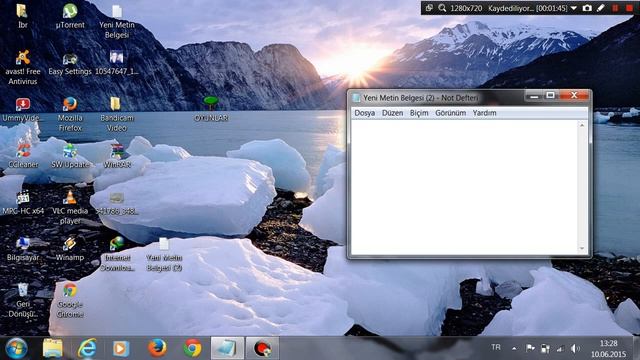
Task: Maximize the Notepad window
Action: click(x=550, y=96)
